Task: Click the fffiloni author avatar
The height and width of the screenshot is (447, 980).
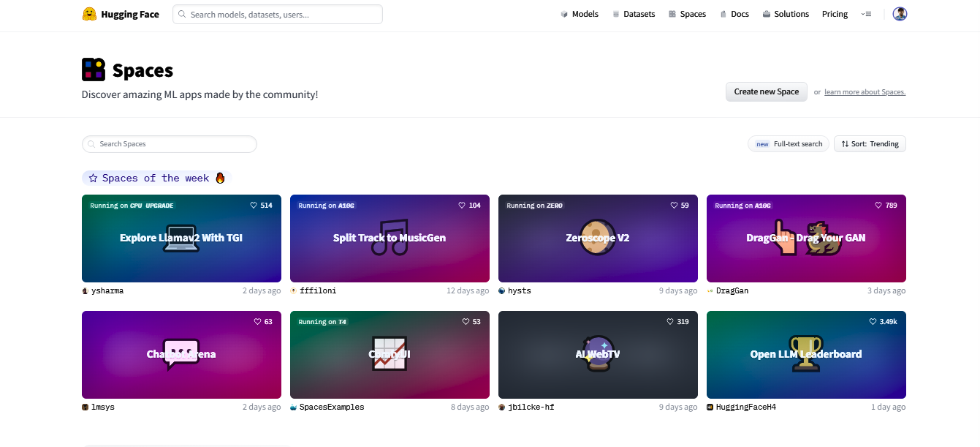Action: click(293, 291)
